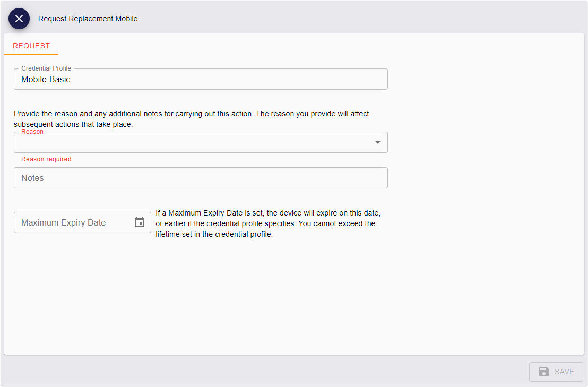
Task: Click the Maximum Expiry Date help text
Action: (268, 223)
